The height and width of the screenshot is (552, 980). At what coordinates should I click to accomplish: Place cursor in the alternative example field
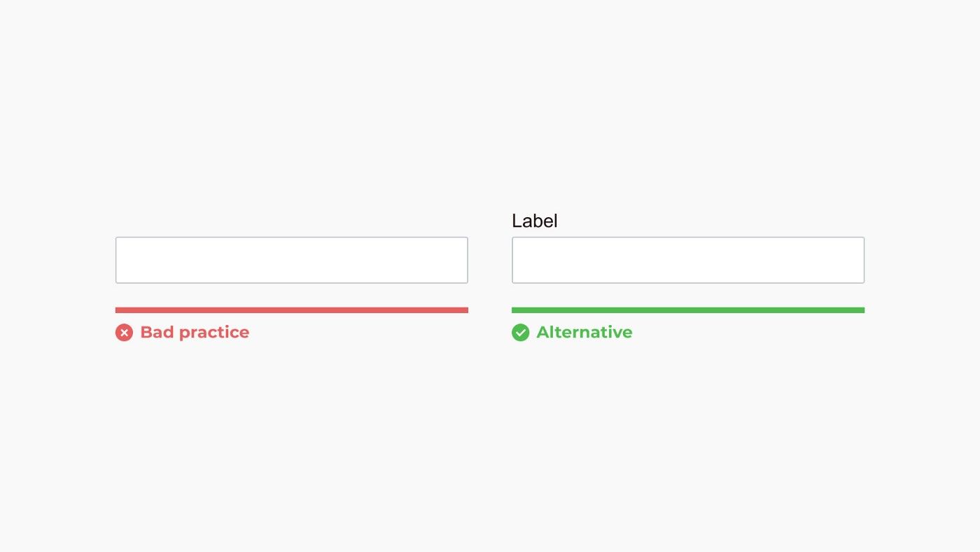click(x=688, y=260)
